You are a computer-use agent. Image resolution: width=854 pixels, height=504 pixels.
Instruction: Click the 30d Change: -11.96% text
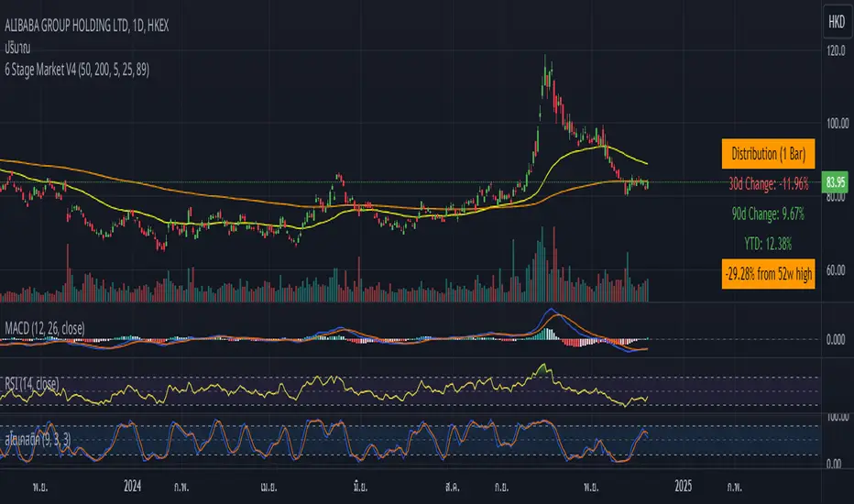[x=769, y=184]
